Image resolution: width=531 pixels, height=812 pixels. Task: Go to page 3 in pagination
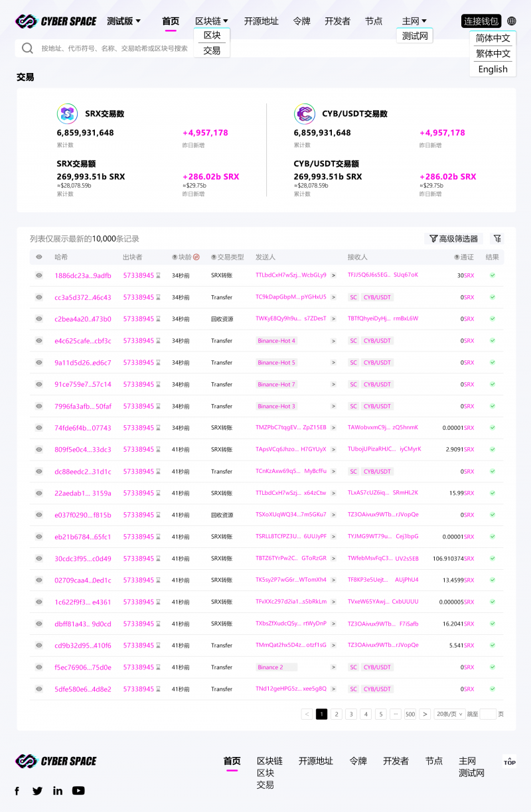click(x=351, y=714)
